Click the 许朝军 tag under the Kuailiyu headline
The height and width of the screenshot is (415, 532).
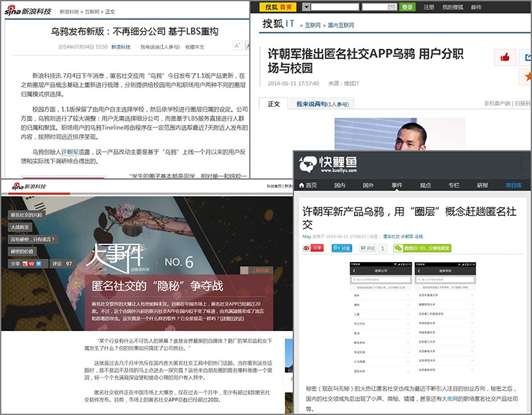[x=407, y=236]
